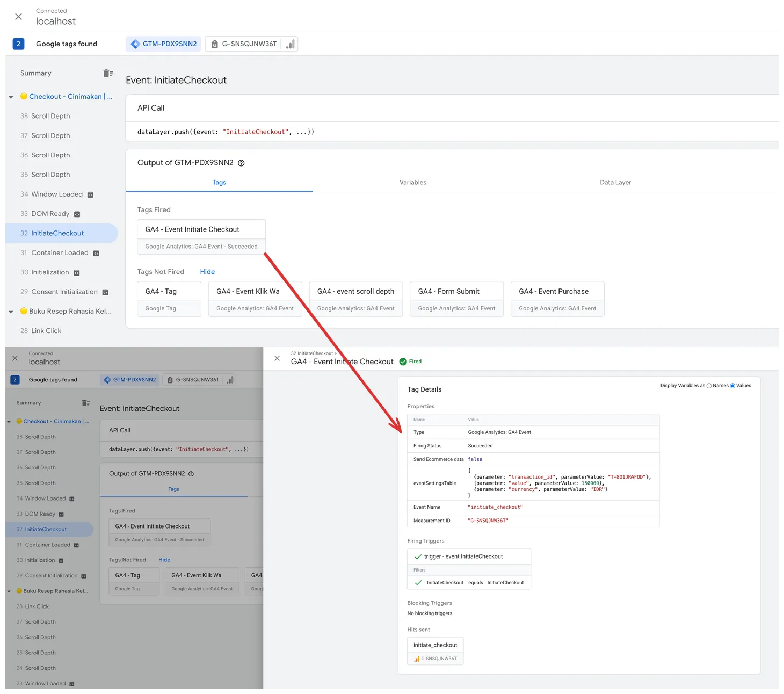Open the GA4 - Event Klik Wa tag card in top panel
Viewport: 784px width, 694px height.
255,299
